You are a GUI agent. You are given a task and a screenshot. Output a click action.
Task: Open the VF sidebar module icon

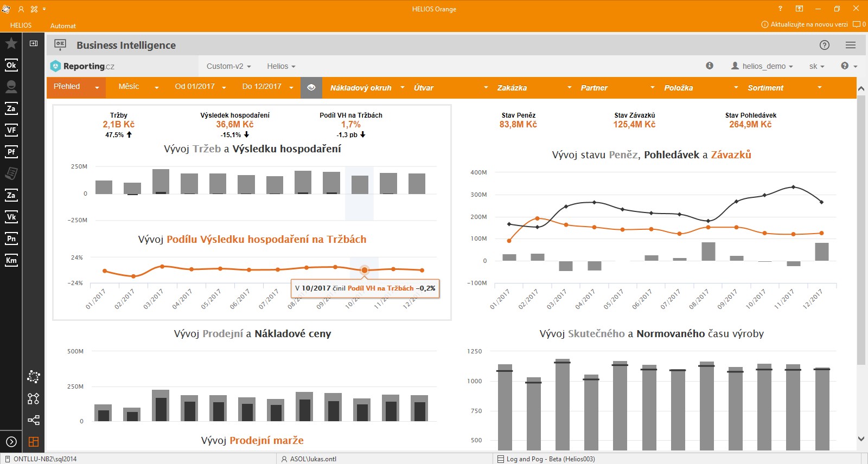[x=11, y=130]
